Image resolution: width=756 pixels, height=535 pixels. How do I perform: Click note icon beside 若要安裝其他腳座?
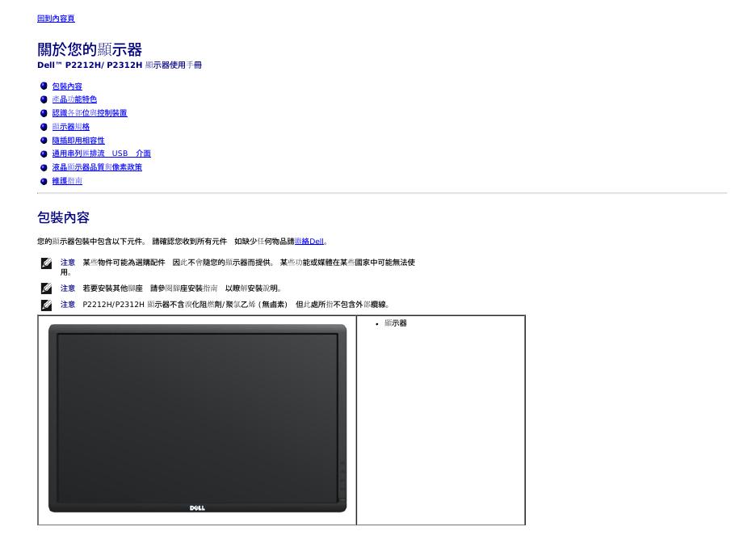(46, 289)
